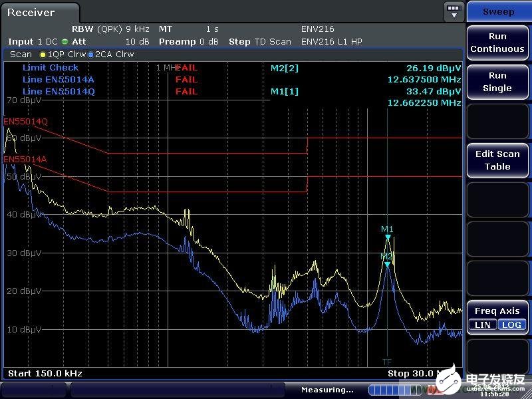The width and height of the screenshot is (532, 399).
Task: Select the Receiver tab
Action: pyautogui.click(x=40, y=13)
